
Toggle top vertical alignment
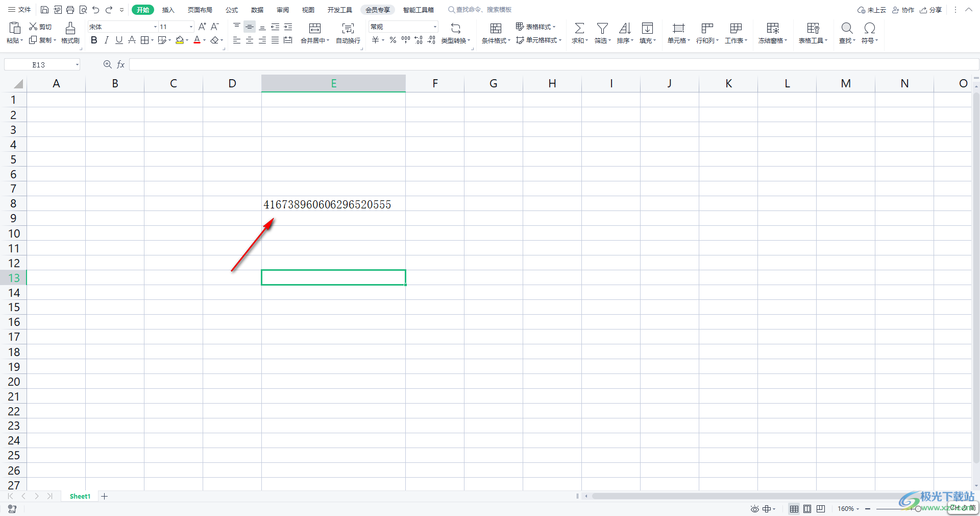click(237, 27)
